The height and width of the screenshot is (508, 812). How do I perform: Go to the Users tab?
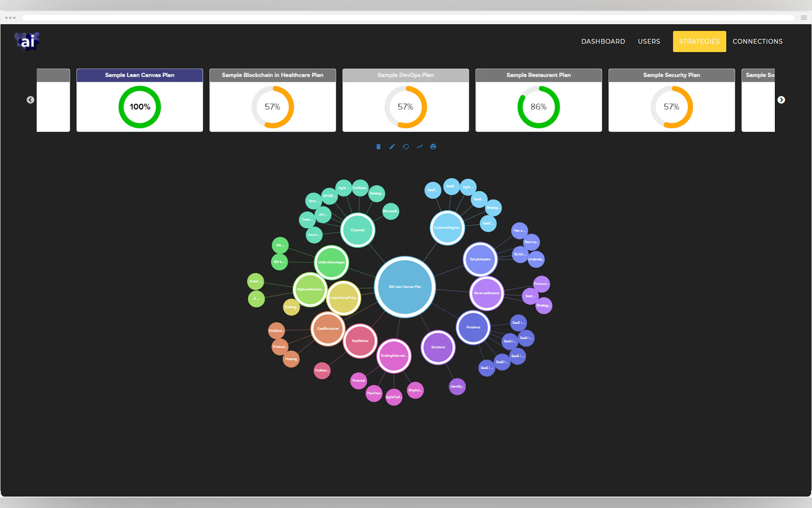click(649, 41)
